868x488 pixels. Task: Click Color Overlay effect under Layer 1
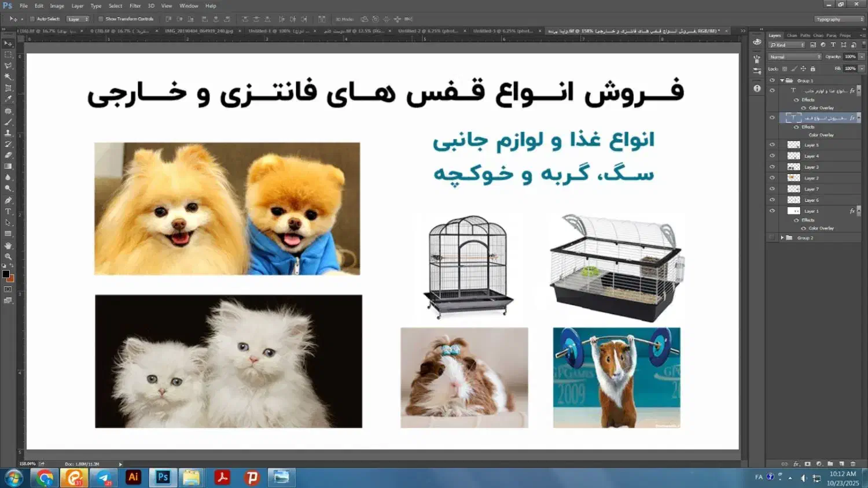click(821, 228)
